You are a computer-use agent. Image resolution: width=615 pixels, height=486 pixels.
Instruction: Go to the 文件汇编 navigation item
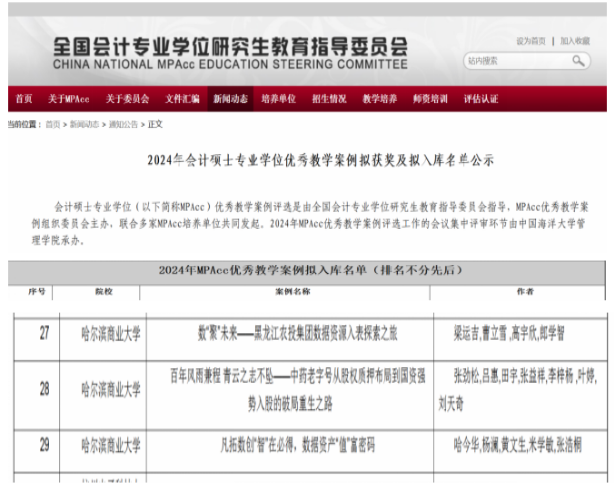pos(182,99)
